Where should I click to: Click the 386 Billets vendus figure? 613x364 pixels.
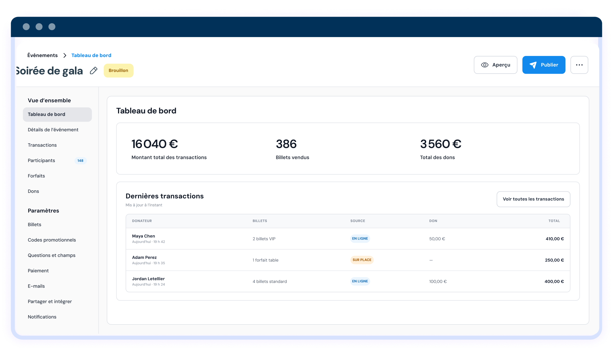click(286, 144)
